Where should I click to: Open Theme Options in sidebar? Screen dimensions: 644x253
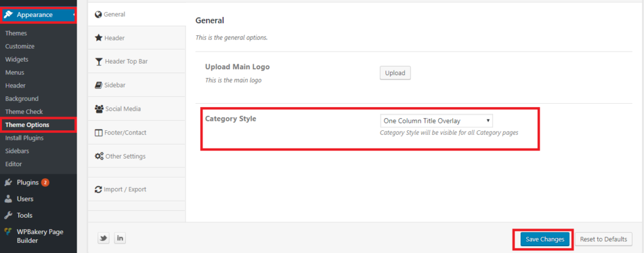[x=27, y=125]
